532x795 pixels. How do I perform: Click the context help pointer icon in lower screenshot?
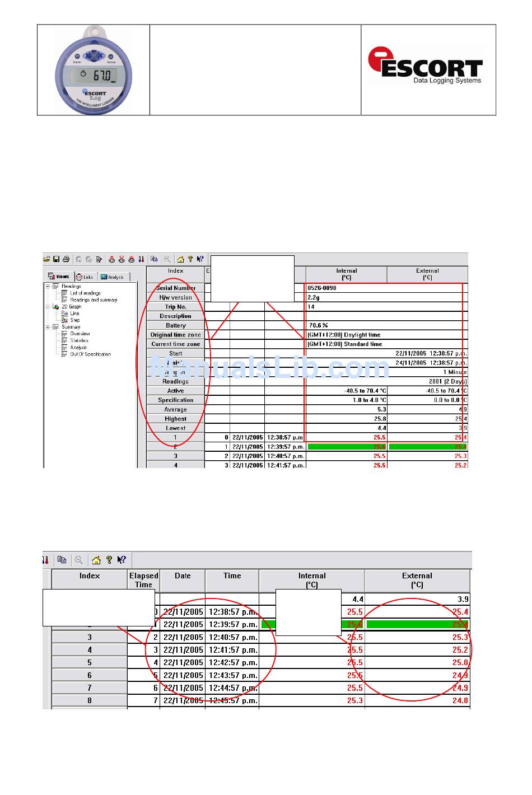(x=122, y=559)
